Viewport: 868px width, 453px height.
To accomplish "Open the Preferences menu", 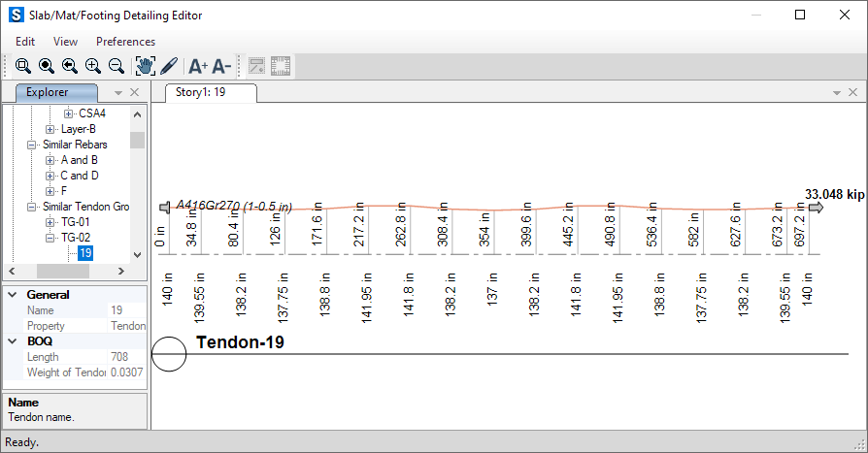I will point(125,42).
